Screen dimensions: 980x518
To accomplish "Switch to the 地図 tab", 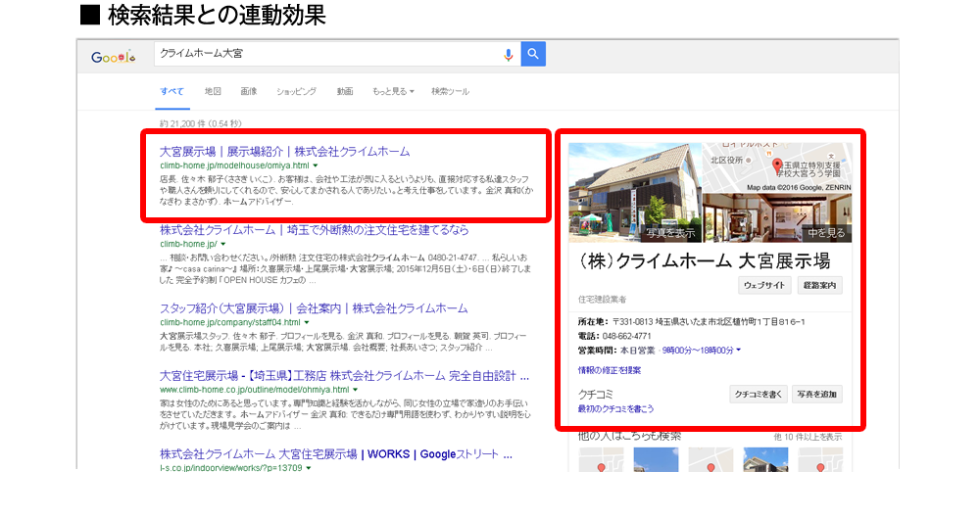I will [213, 91].
